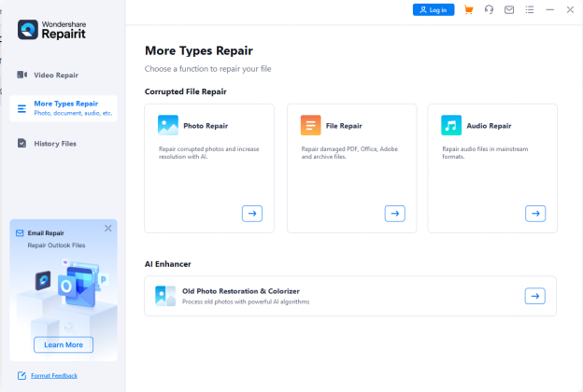Click the 'Repair Outlook Files' text
Viewport: 583px width, 392px height.
(56, 245)
